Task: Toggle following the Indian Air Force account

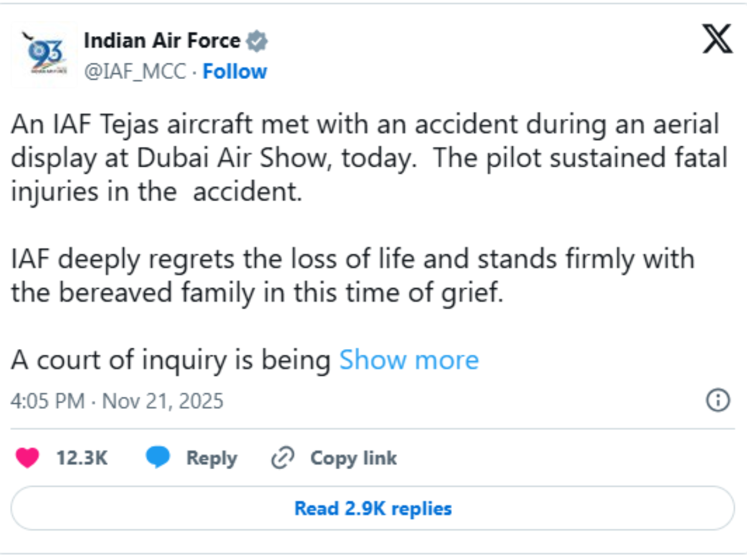Action: click(x=235, y=71)
